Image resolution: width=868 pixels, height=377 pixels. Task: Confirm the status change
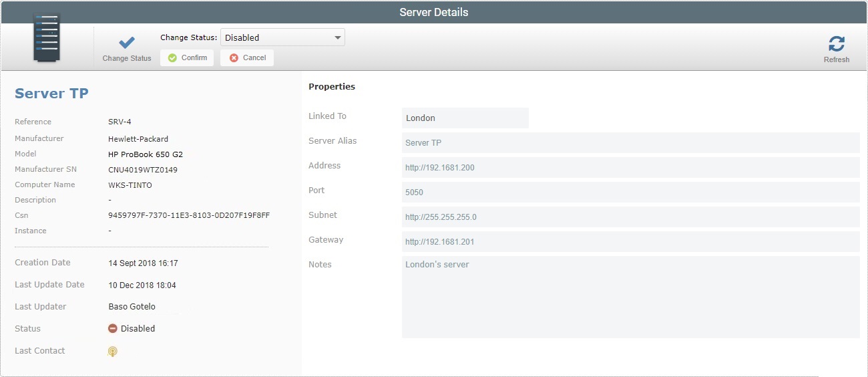click(188, 58)
